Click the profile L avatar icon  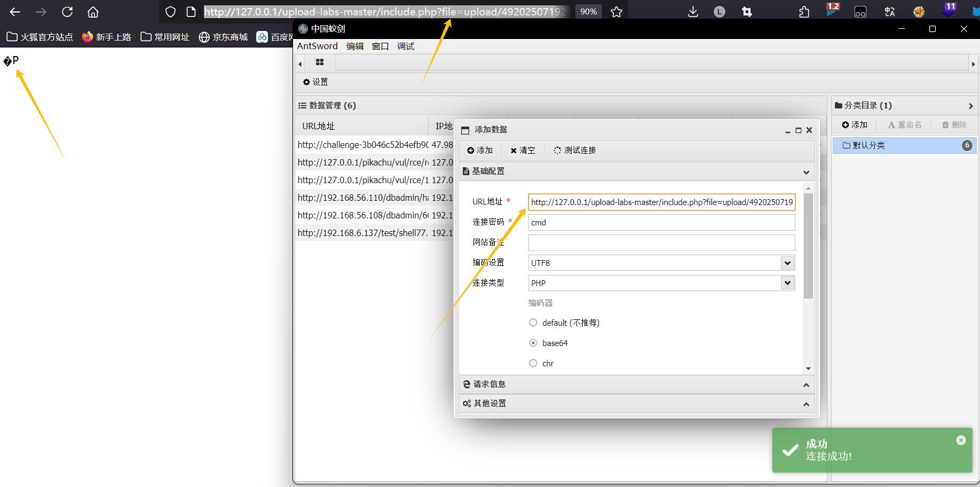coord(720,12)
